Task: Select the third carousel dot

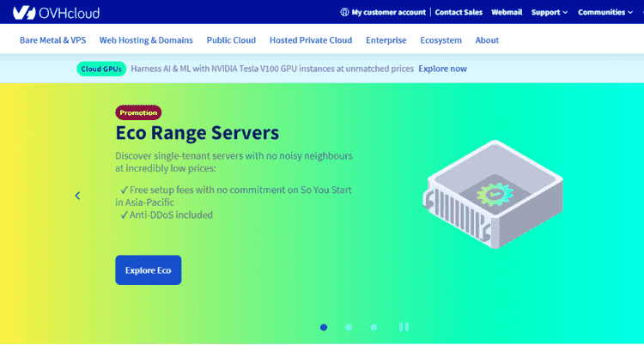Action: pos(374,327)
